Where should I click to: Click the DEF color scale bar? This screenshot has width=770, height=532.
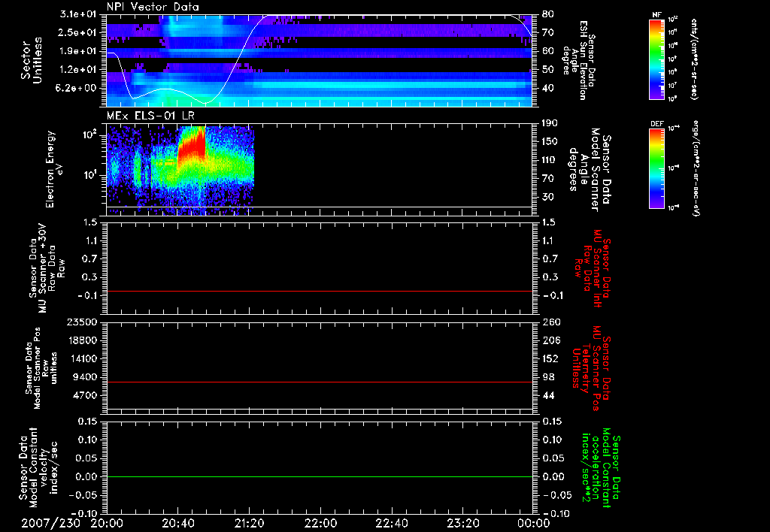(x=657, y=168)
